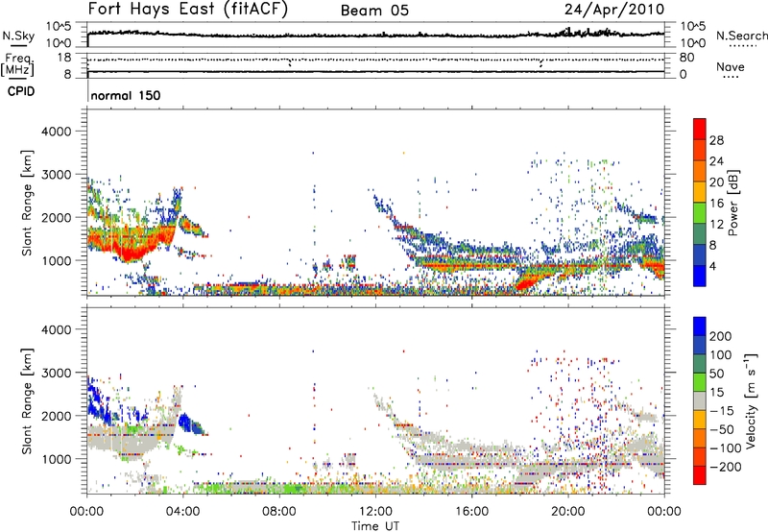Screen dimensions: 768x532
Task: Click the 'CPID' label
Action: pos(21,91)
